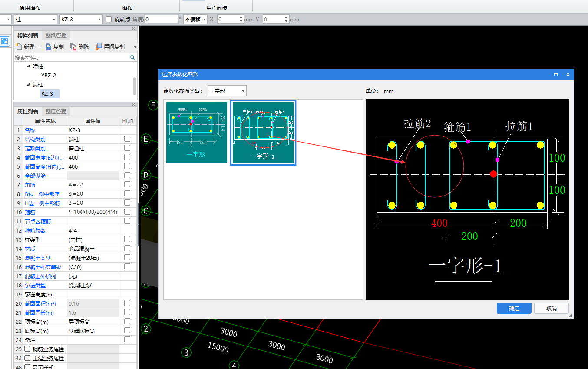The height and width of the screenshot is (369, 588).
Task: Click the 400 dimension in section preview
Action: pos(439,223)
